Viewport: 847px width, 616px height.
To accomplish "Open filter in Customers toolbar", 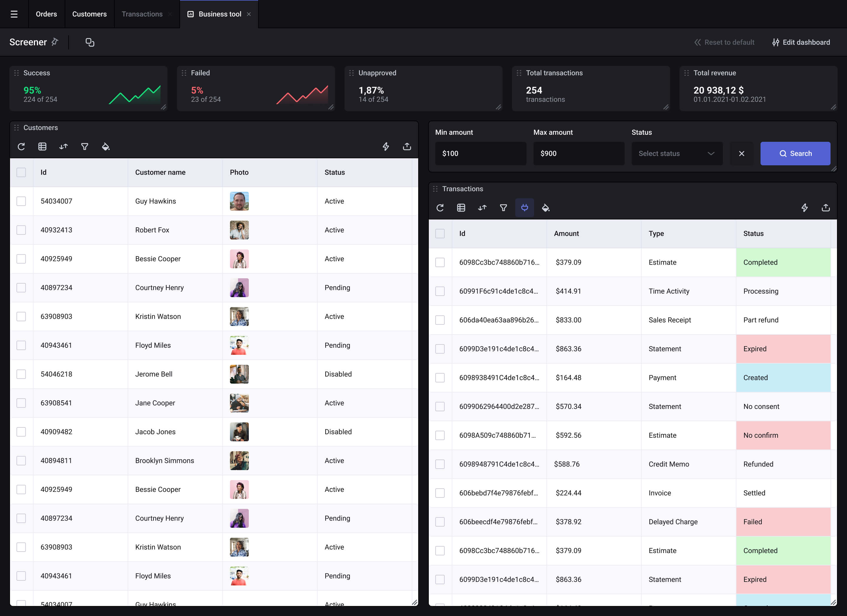I will pyautogui.click(x=85, y=146).
